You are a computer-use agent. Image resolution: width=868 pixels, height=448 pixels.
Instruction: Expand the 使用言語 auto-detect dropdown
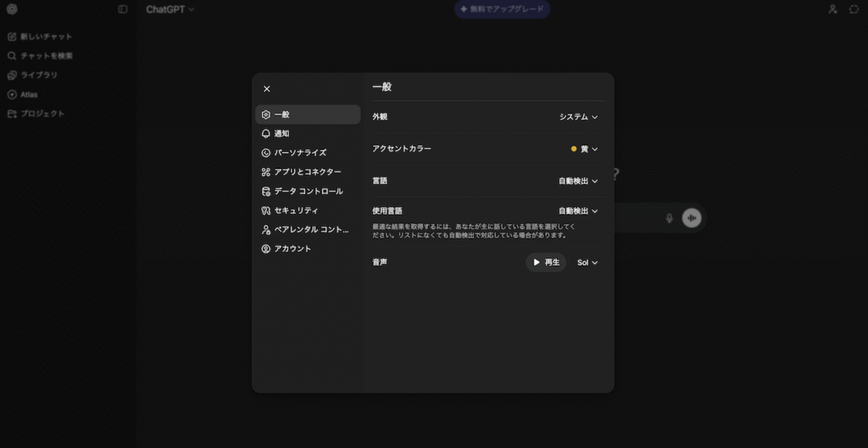coord(578,211)
